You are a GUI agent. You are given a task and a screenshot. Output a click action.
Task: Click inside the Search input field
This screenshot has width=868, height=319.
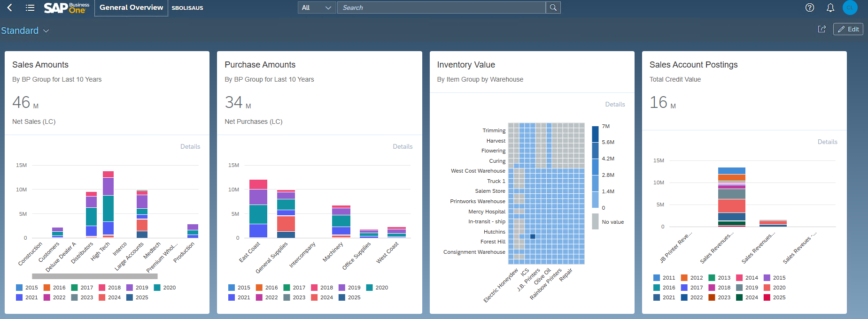pyautogui.click(x=441, y=8)
